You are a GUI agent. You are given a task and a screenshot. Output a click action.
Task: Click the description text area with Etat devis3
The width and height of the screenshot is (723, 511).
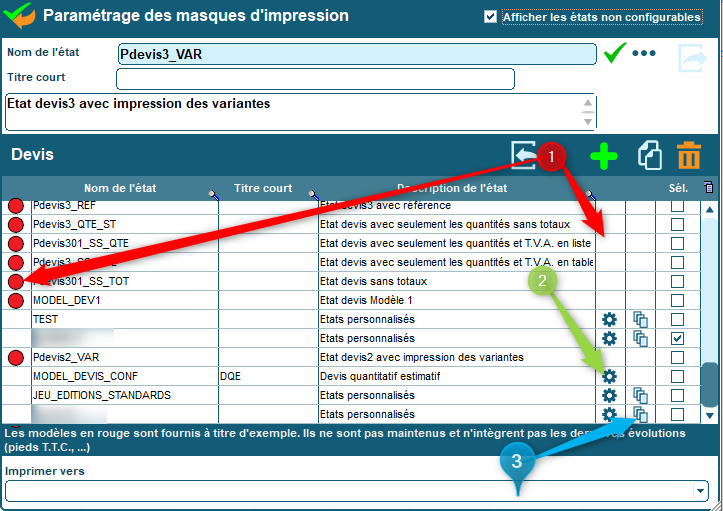(301, 112)
